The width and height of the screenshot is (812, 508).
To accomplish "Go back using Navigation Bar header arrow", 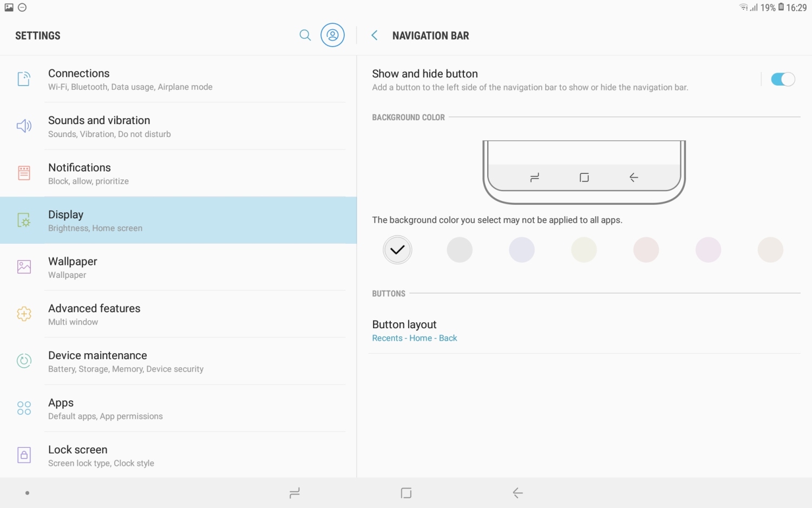I will click(374, 35).
